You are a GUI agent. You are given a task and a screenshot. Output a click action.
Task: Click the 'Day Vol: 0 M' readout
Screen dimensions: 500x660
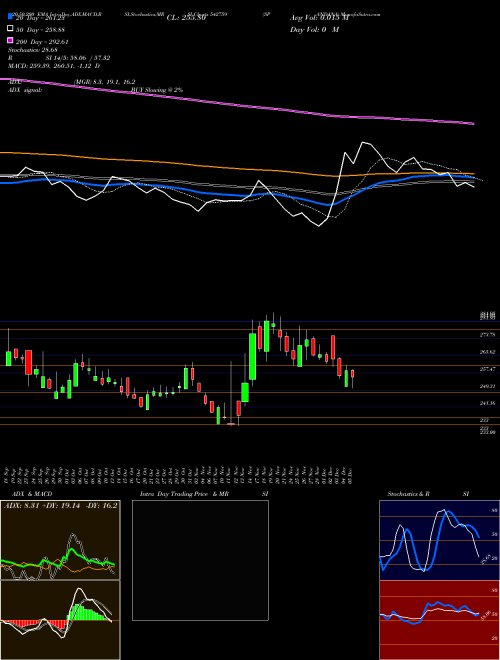[314, 29]
